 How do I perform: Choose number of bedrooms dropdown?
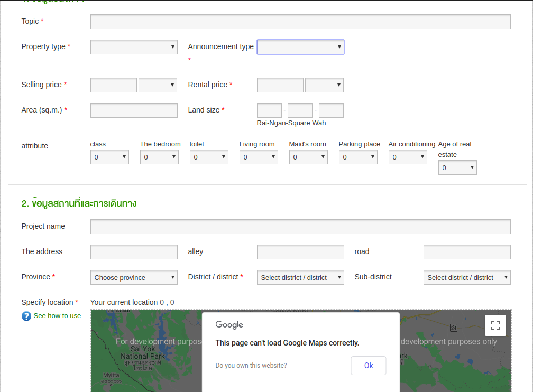coord(159,157)
